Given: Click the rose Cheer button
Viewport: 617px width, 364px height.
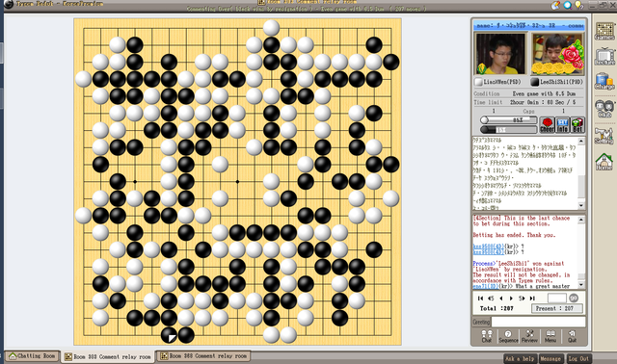Looking at the screenshot, I should tap(547, 125).
